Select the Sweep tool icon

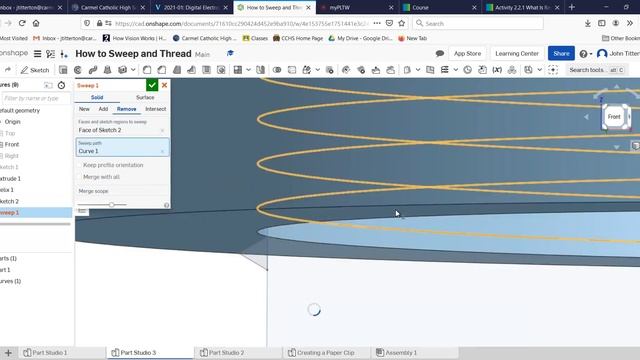coord(93,70)
